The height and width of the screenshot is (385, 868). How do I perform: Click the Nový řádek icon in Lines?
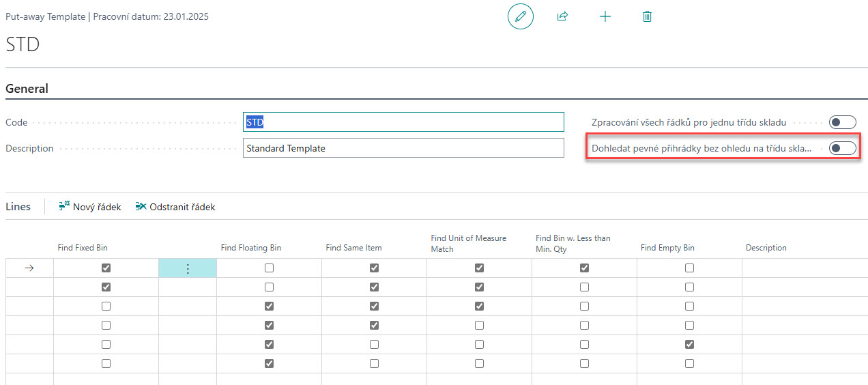[65, 206]
